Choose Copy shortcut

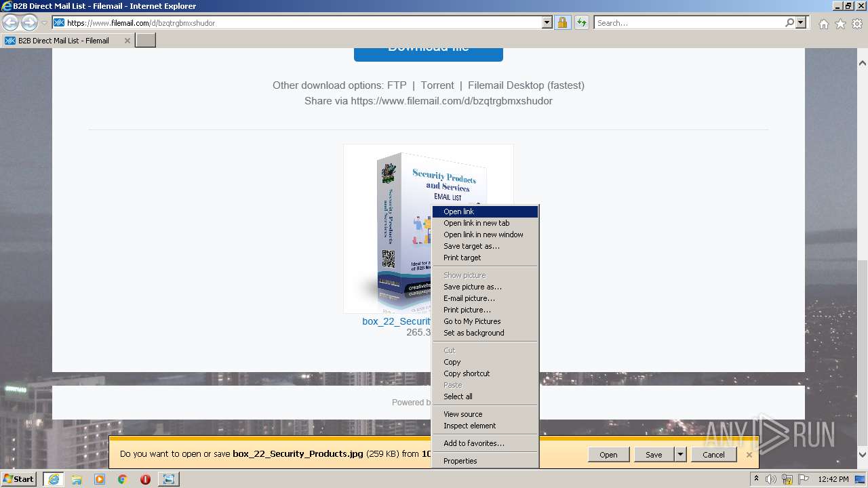pos(486,373)
